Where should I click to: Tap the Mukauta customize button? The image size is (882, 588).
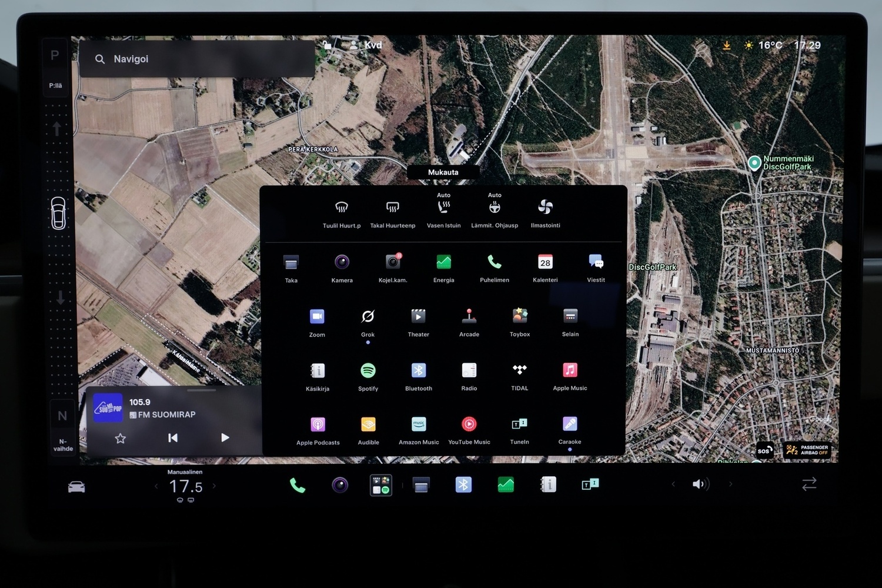click(443, 172)
